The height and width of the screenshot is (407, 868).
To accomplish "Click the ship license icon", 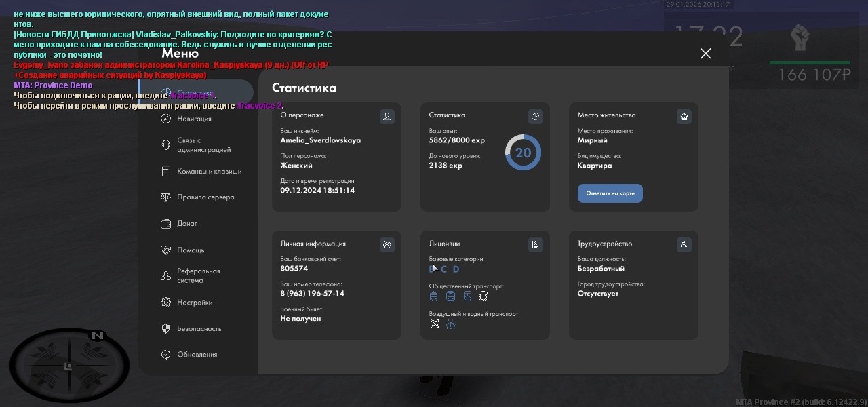I will tap(450, 324).
